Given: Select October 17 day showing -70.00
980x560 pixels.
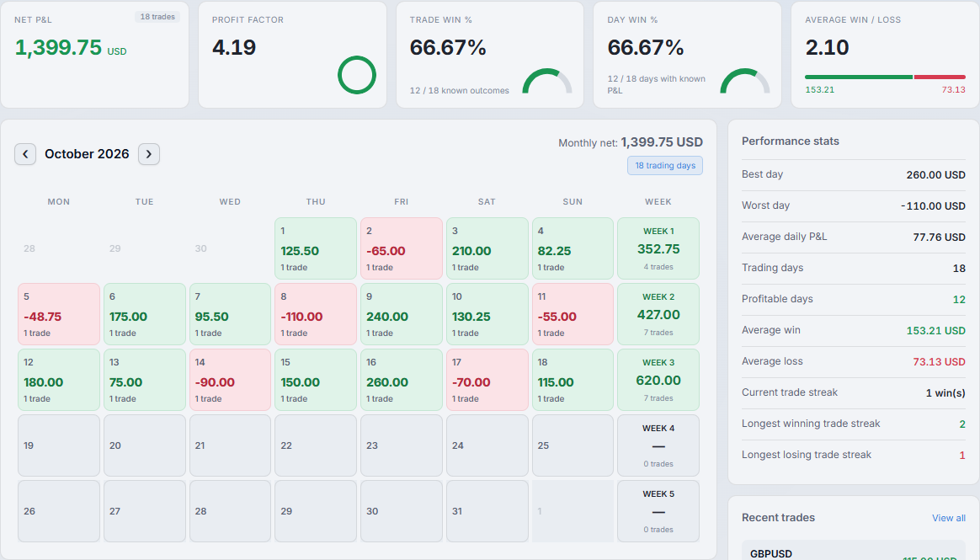Looking at the screenshot, I should tap(487, 380).
